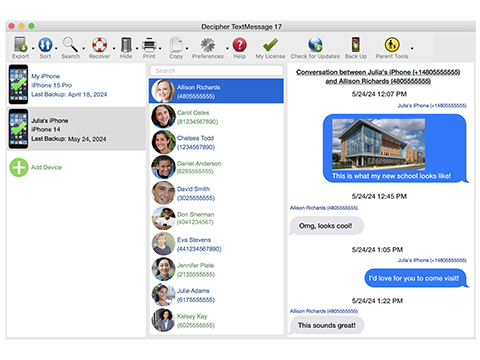Screen dimensions: 480x360
Task: Click 'Last Backup: May 24, 2024' text
Action: pos(69,139)
